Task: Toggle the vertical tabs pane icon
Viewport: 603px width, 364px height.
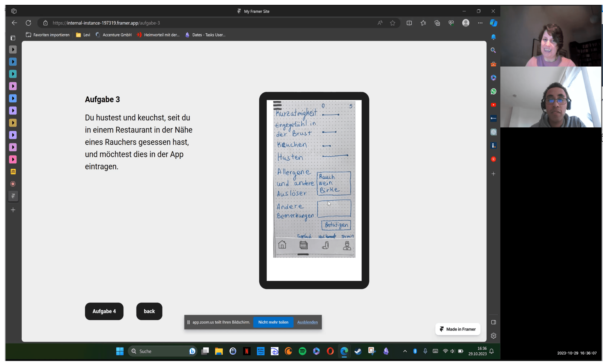Action: [13, 38]
